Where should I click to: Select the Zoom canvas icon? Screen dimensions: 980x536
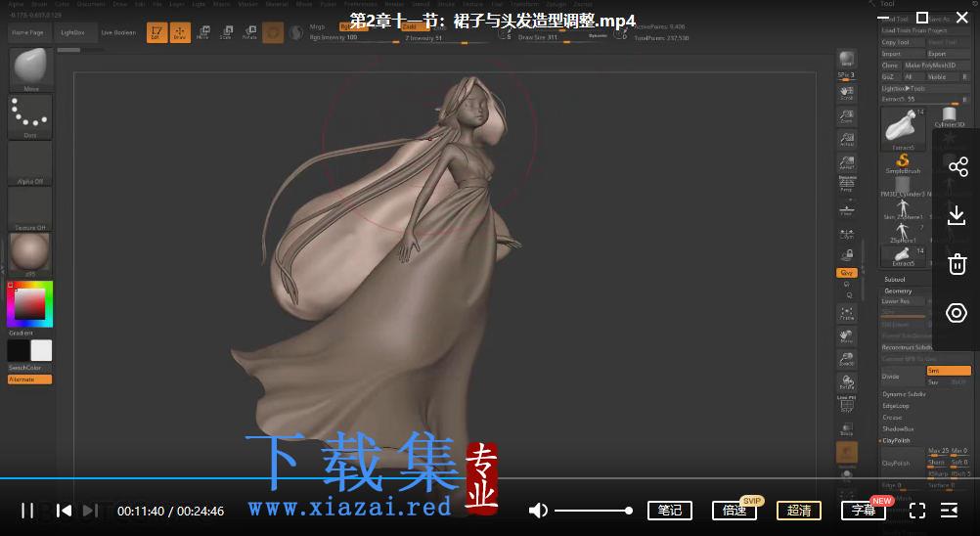tap(846, 116)
